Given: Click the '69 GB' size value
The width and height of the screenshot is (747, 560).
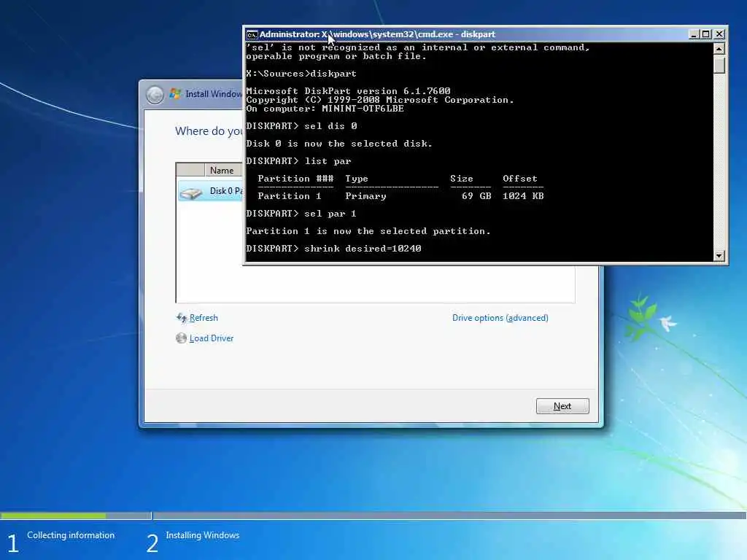Looking at the screenshot, I should (x=476, y=196).
